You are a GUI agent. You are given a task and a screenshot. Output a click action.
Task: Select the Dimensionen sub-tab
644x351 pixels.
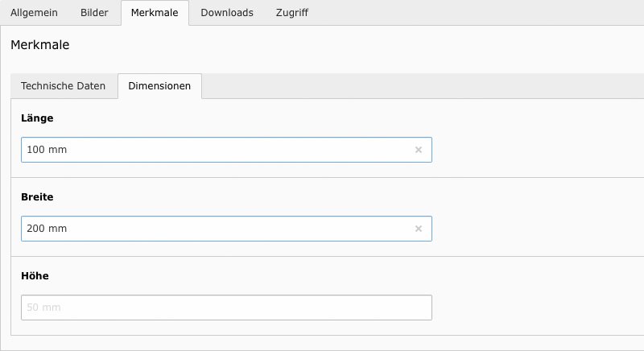point(159,86)
